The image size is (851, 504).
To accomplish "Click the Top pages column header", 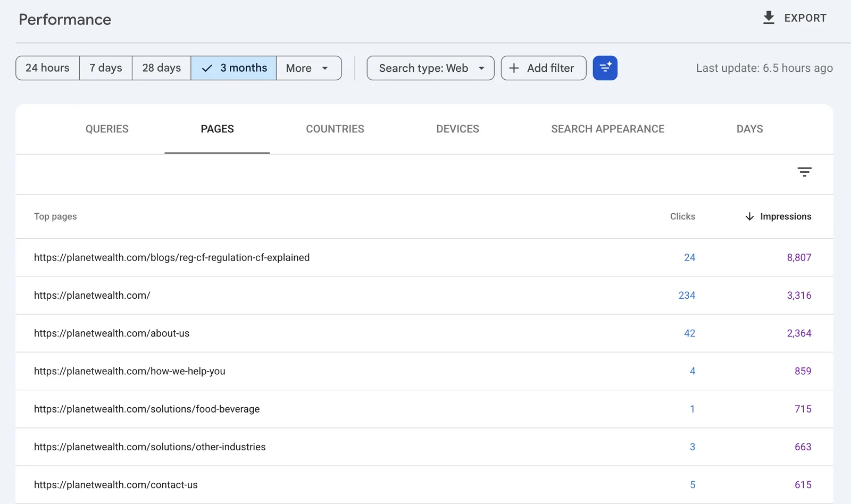I will coord(55,216).
